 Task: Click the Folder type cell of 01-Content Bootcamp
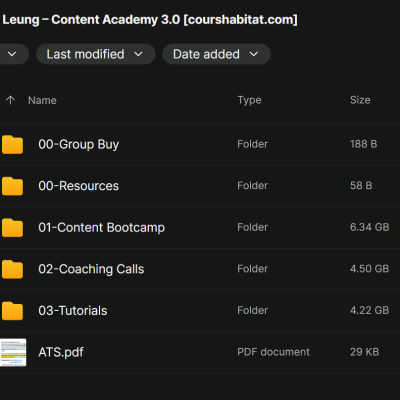(x=253, y=227)
